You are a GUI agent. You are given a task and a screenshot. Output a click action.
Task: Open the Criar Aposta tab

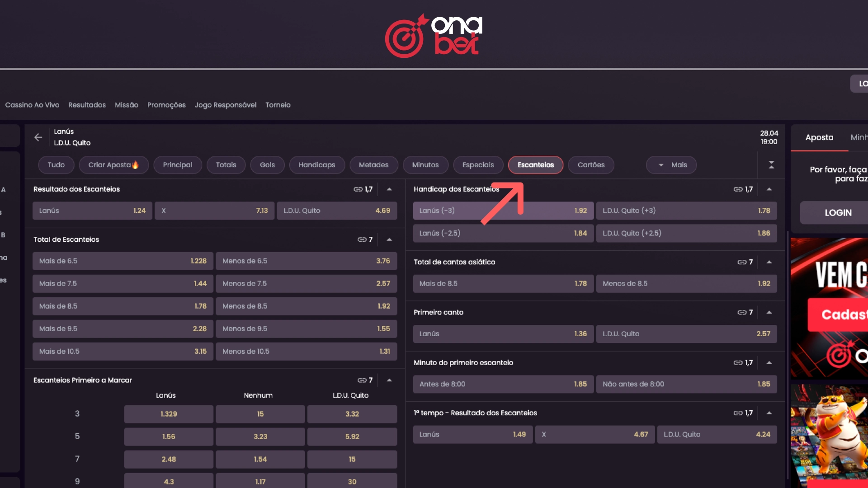point(113,165)
